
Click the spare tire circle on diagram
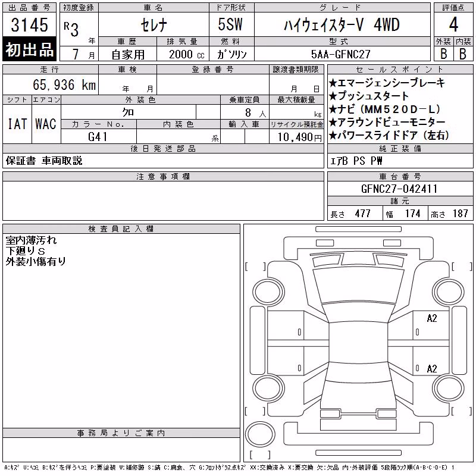[260, 434]
